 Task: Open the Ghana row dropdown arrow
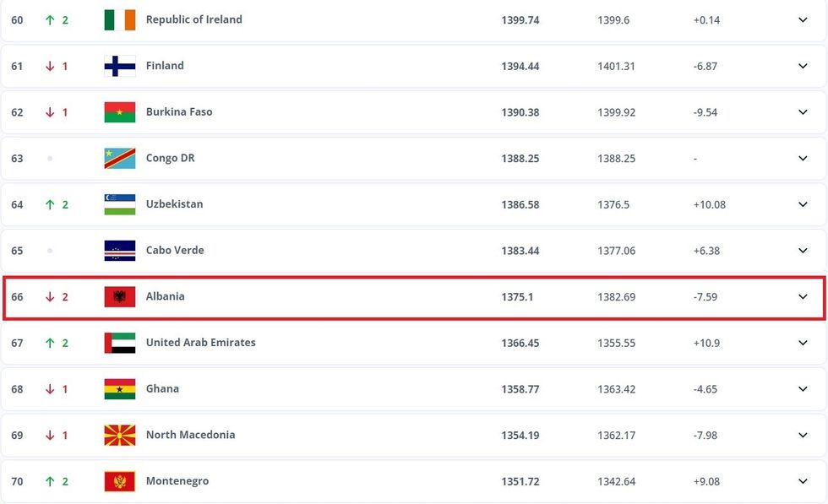[803, 389]
